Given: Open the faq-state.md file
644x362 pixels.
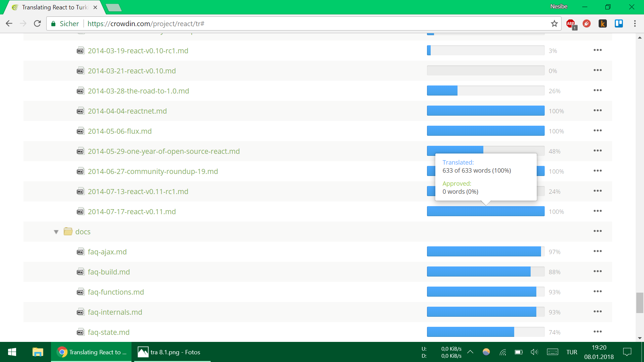Looking at the screenshot, I should pos(109,332).
